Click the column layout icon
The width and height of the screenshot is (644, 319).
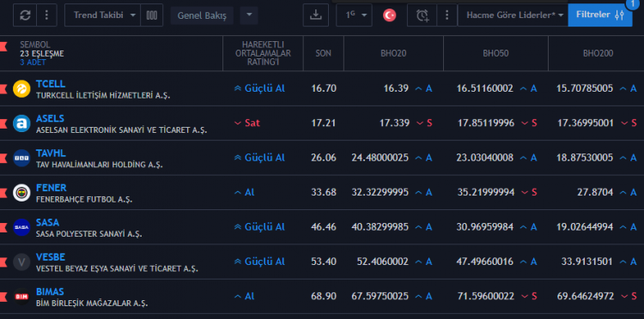(x=151, y=15)
